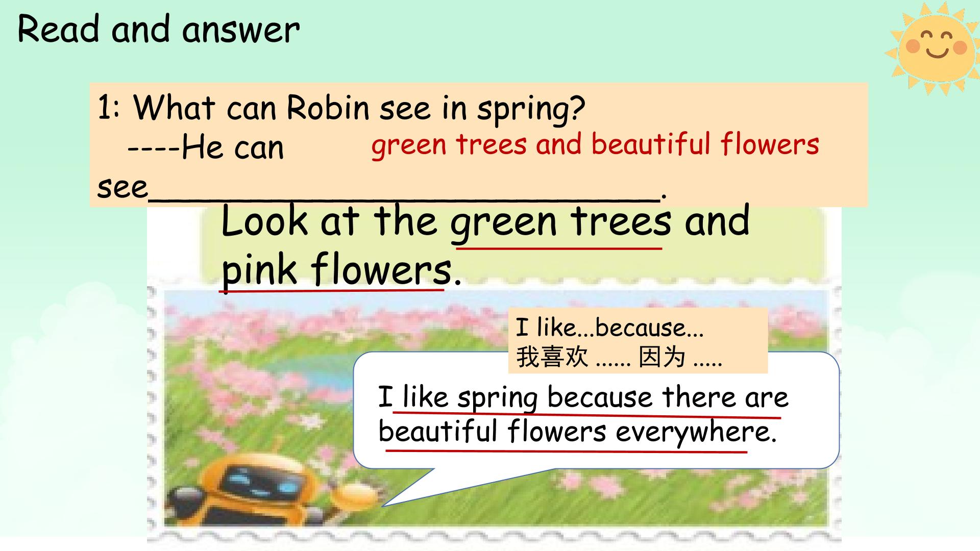Click 'beautiful flowers everywhere.' in speech bubble
Viewport: 980px width, 551px height.
click(577, 432)
